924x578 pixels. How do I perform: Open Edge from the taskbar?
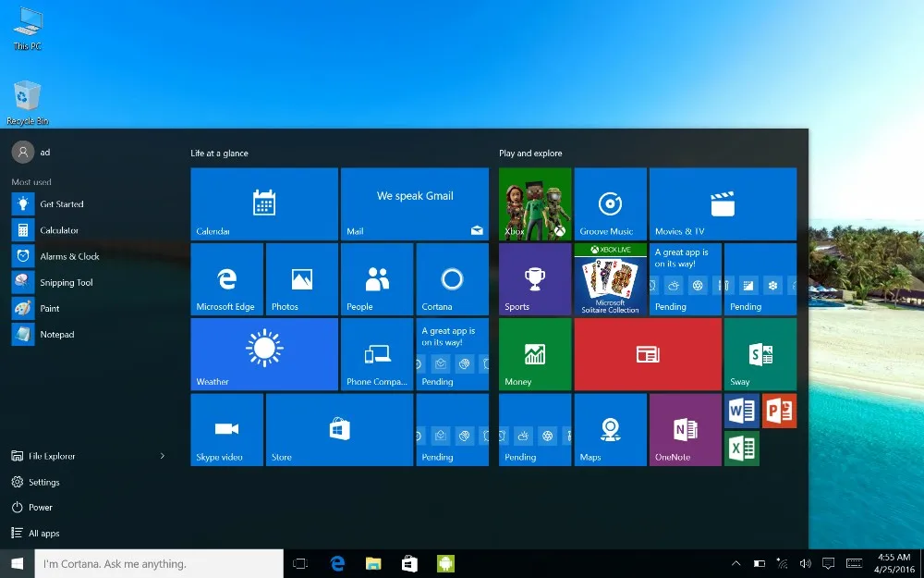(x=337, y=564)
